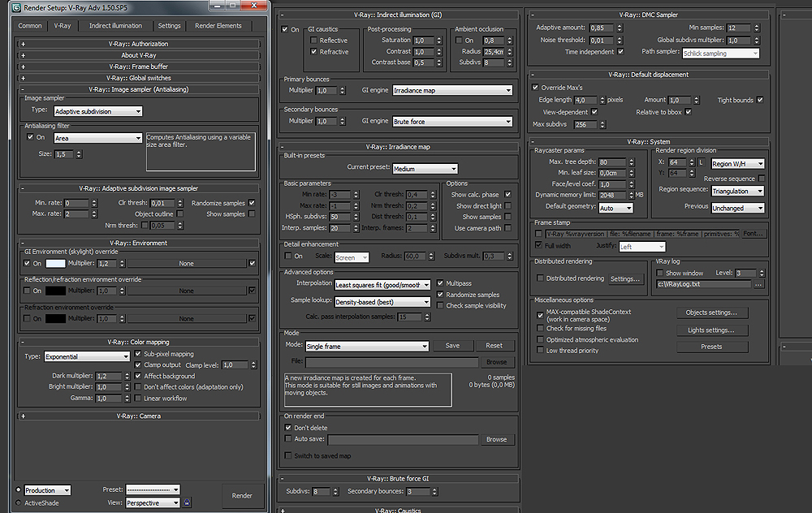Enable Reflective GI caustics

[x=313, y=41]
